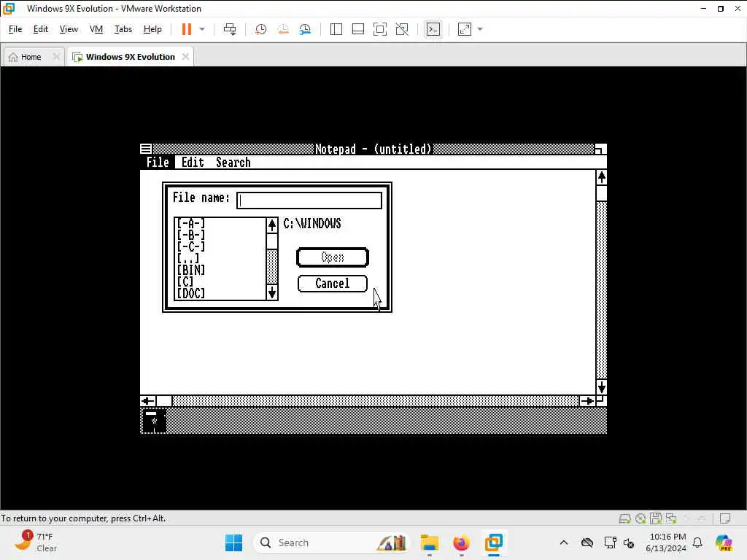Screen dimensions: 747x560
Task: Select the [C] directory entry
Action: click(x=185, y=281)
